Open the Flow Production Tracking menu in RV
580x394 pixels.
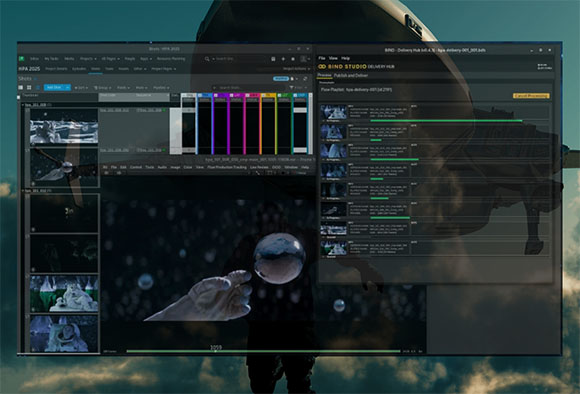coord(227,167)
